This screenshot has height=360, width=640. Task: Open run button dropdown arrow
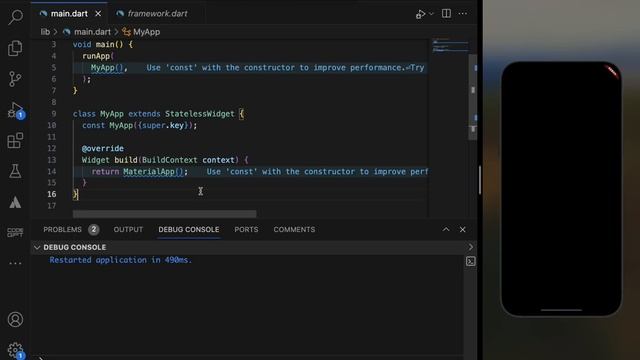(x=431, y=14)
